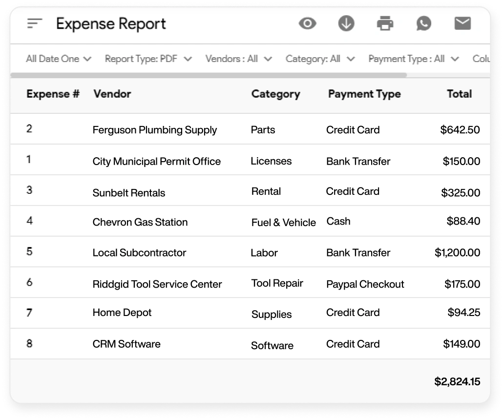Image resolution: width=504 pixels, height=420 pixels.
Task: Click the $642.50 total amount
Action: 460,130
